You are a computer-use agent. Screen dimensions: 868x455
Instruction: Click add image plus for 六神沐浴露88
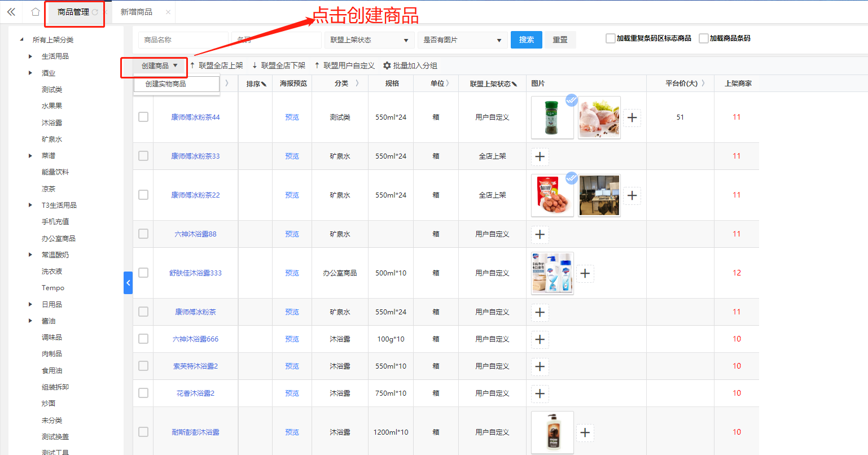point(540,234)
